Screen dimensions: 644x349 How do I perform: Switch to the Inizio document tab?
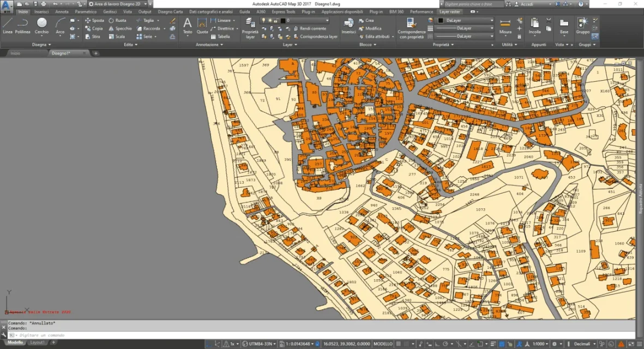[15, 53]
